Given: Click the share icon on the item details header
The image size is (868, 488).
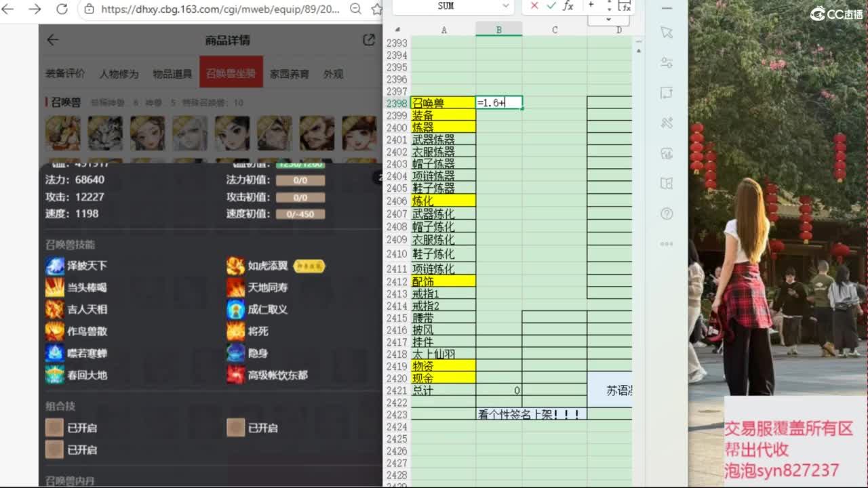Looking at the screenshot, I should (369, 40).
